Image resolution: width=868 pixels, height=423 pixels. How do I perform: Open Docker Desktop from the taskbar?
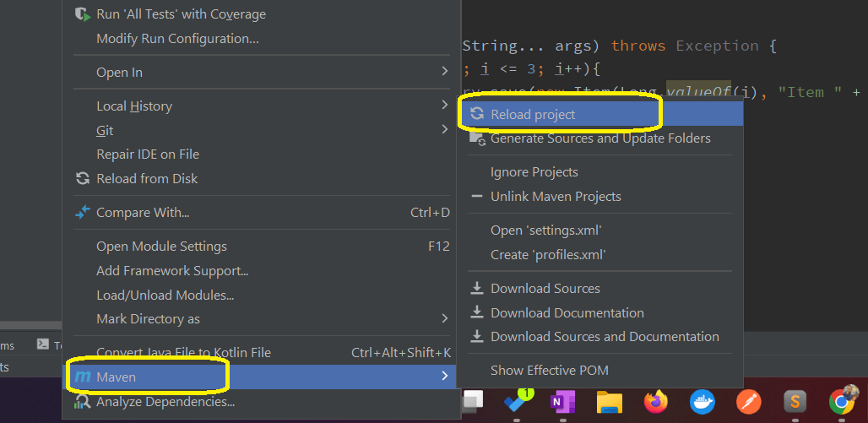703,403
